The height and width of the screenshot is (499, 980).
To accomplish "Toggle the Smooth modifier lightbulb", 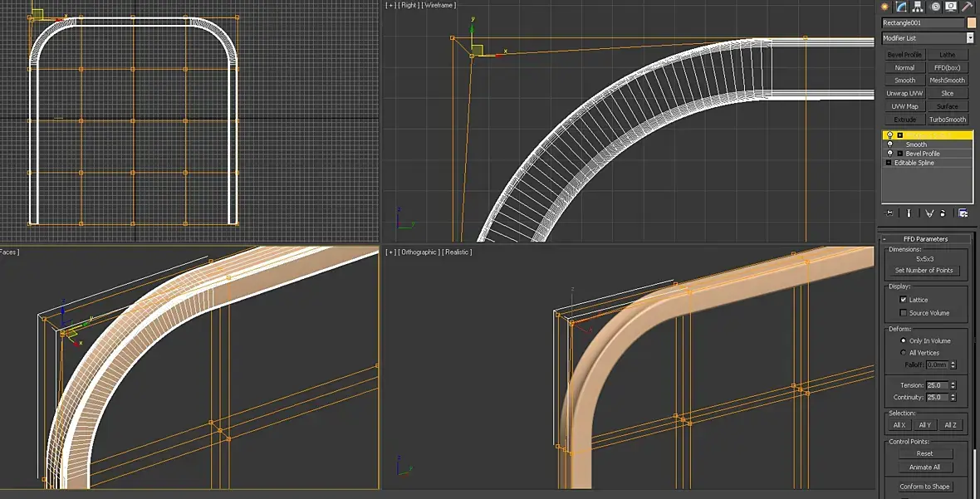I will point(889,144).
